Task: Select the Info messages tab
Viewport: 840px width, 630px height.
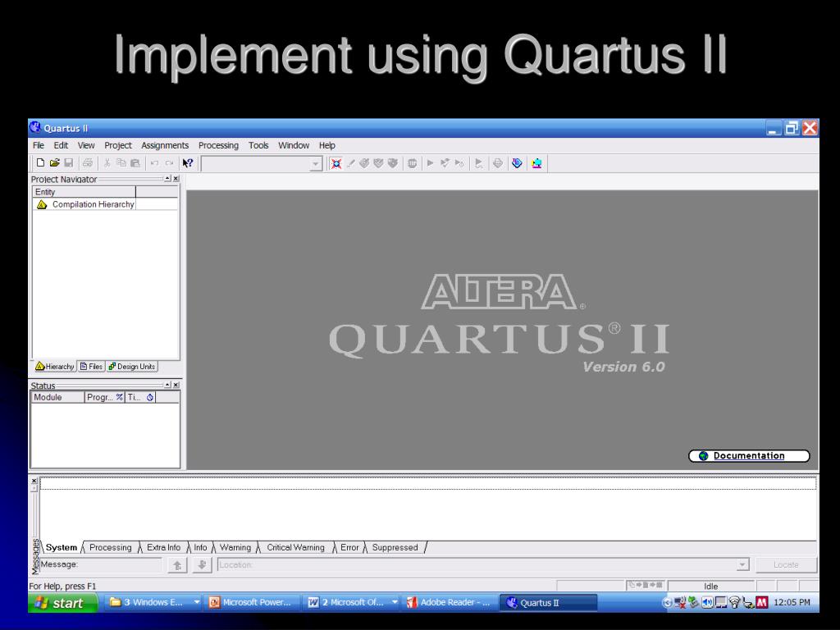Action: [200, 547]
